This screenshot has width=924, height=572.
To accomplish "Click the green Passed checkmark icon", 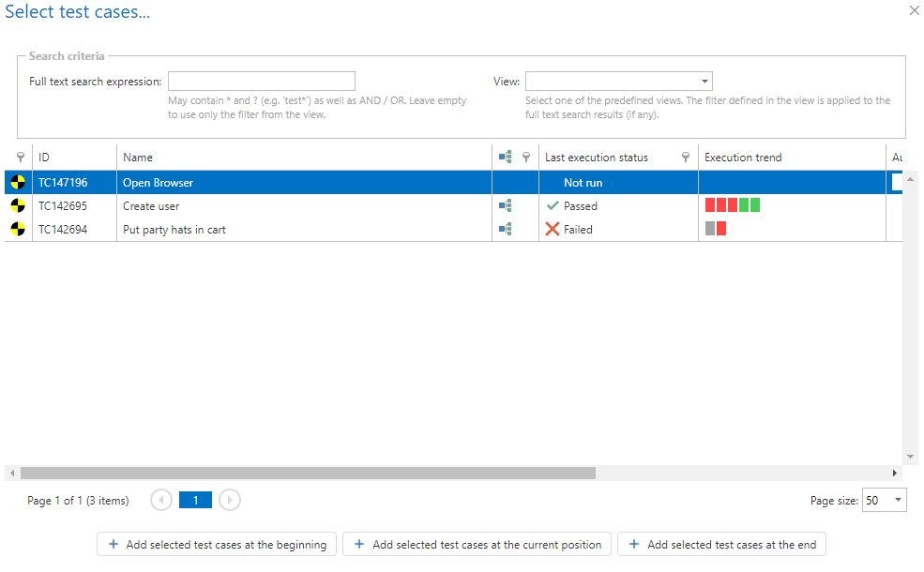I will [553, 206].
